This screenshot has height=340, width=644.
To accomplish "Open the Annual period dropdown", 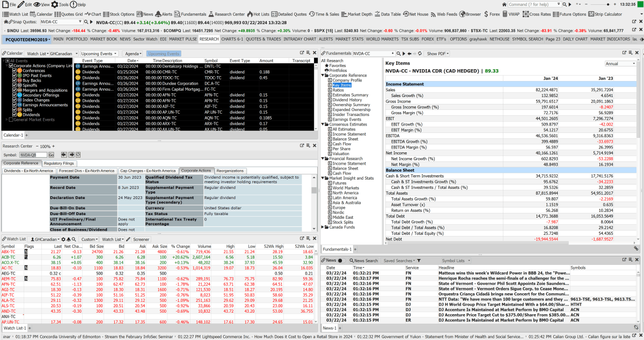I will pyautogui.click(x=619, y=63).
